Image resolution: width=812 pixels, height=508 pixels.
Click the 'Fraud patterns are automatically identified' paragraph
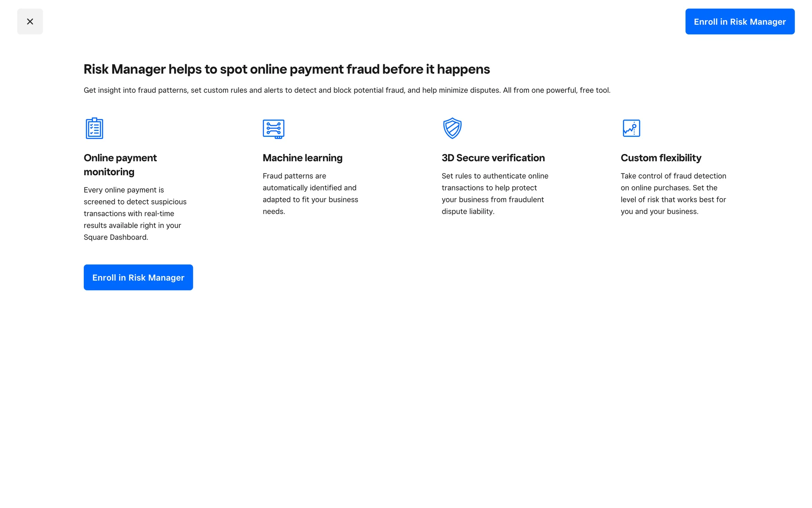click(310, 193)
